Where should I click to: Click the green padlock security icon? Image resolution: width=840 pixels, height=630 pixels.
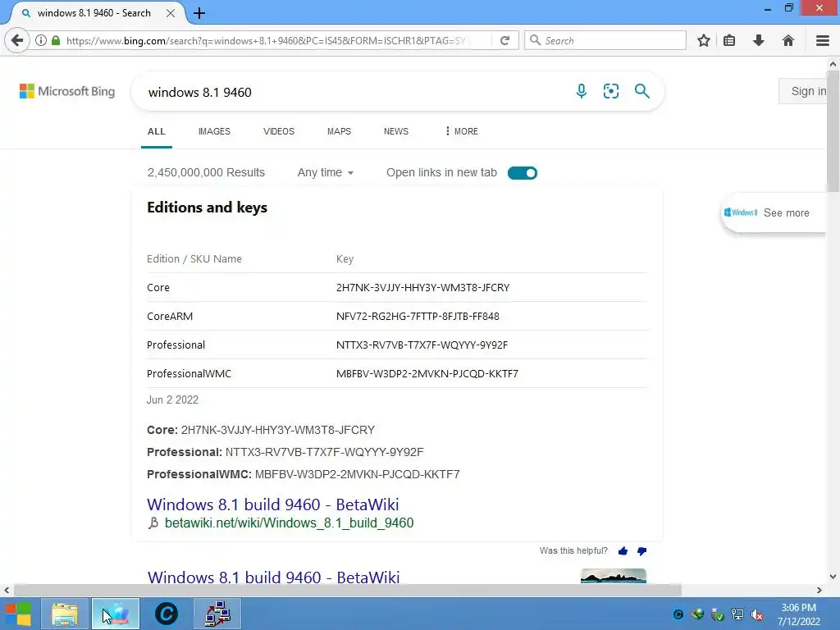click(x=56, y=40)
